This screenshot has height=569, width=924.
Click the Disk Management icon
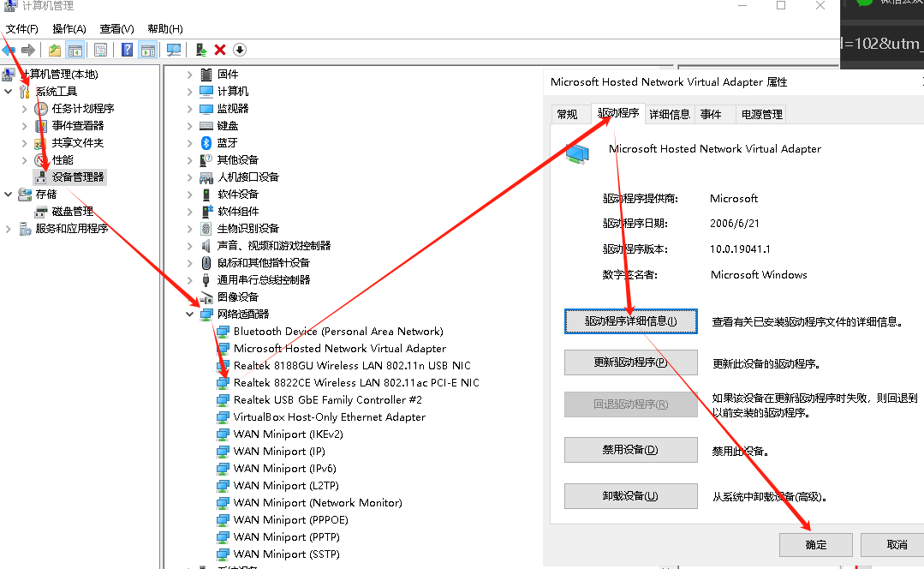40,211
